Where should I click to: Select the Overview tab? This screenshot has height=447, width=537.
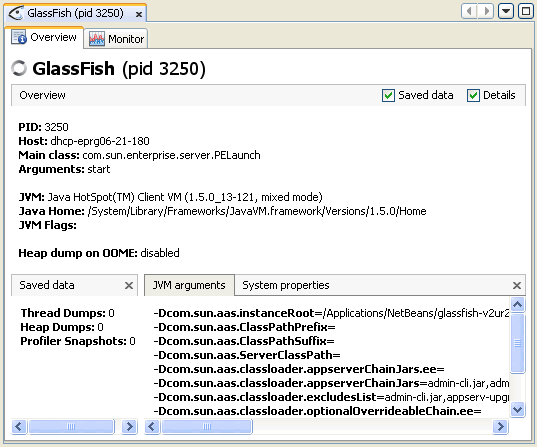coord(44,37)
